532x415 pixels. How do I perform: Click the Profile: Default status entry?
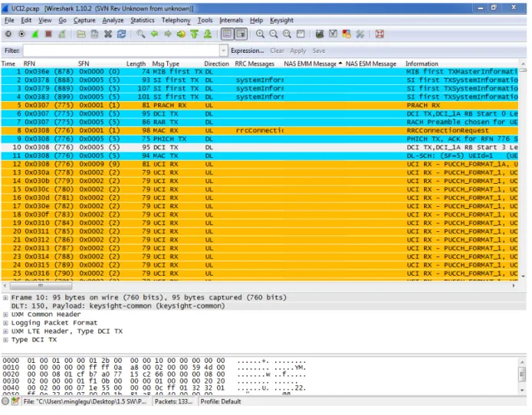(x=221, y=402)
